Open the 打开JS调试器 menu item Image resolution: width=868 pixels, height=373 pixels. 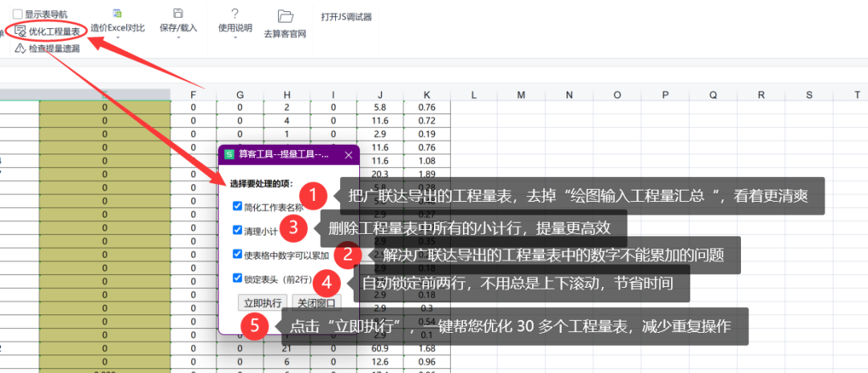[346, 17]
